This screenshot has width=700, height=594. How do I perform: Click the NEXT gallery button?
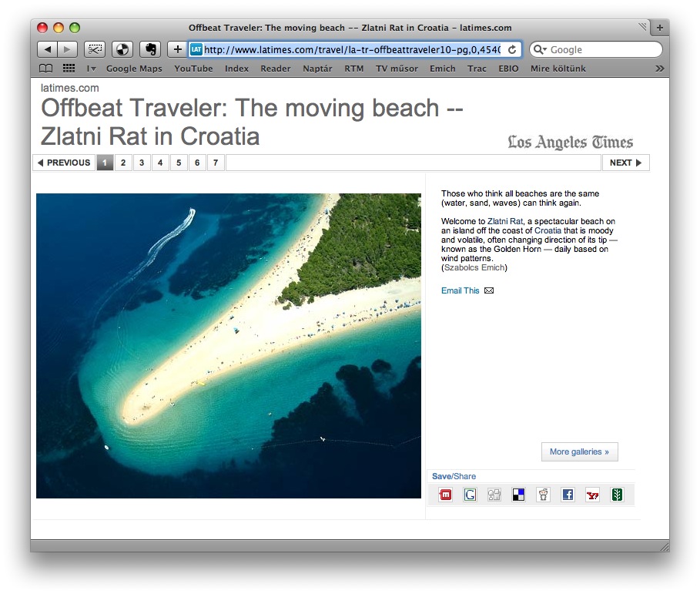[x=625, y=163]
